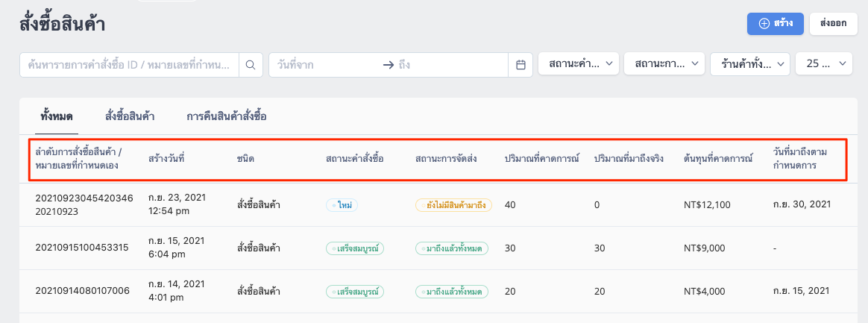The height and width of the screenshot is (323, 868).
Task: Click the สถานะการจัดส่ง column header
Action: (446, 159)
